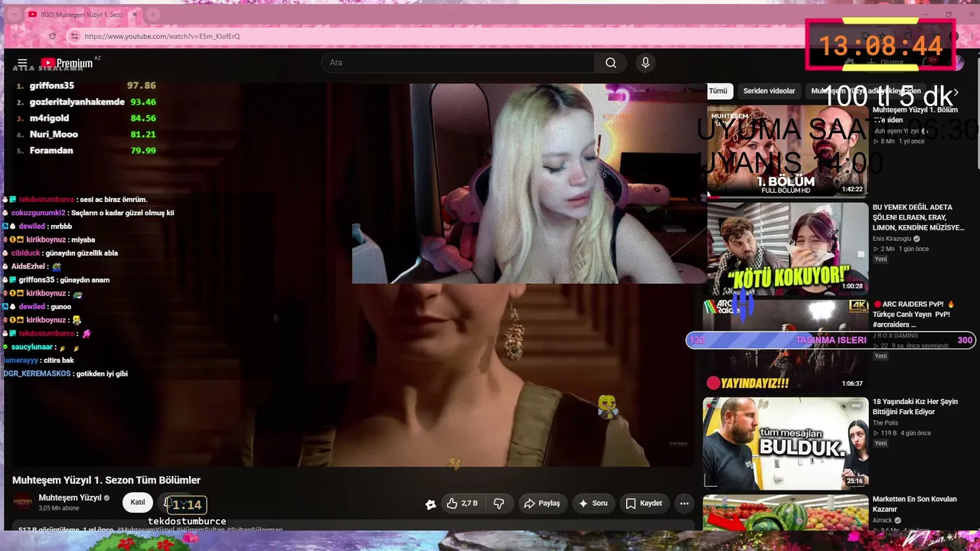Open Muhteşem Yüzyıl channel avatar
This screenshot has height=551, width=980.
tap(23, 503)
